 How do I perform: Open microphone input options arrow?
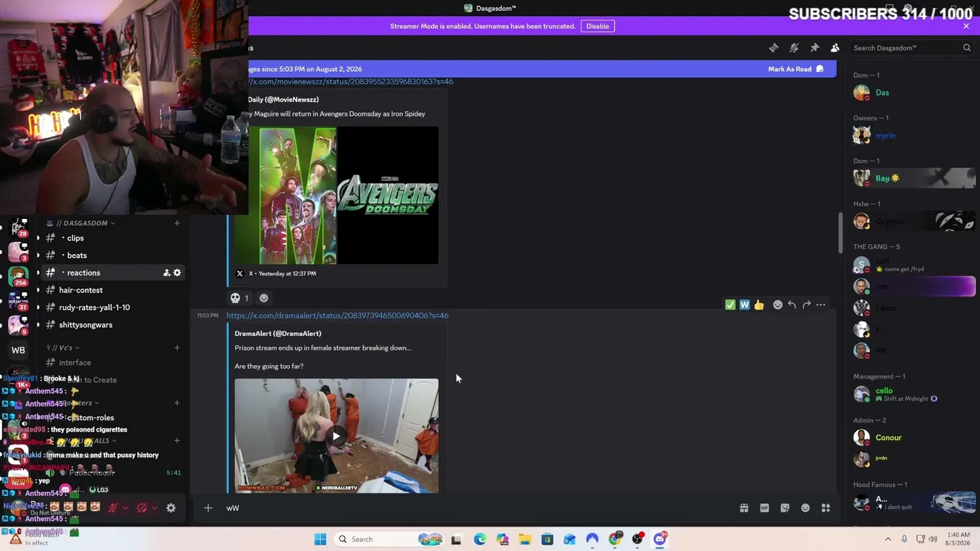(126, 507)
